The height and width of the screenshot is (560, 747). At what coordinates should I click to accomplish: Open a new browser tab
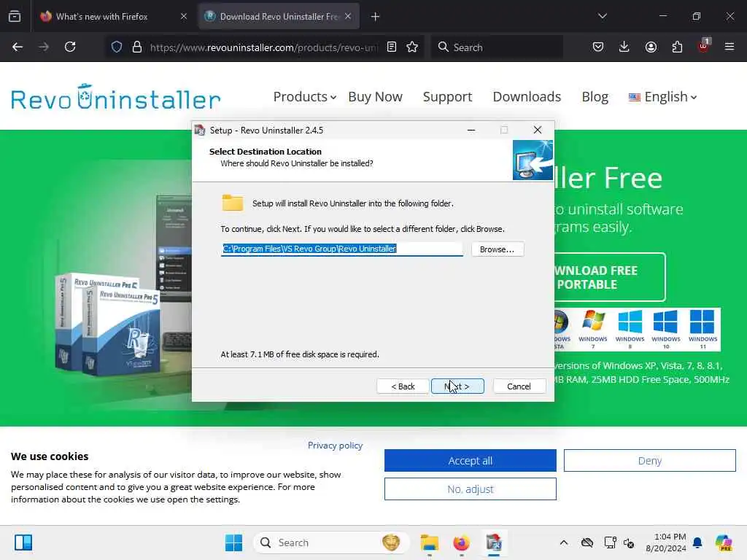click(376, 17)
